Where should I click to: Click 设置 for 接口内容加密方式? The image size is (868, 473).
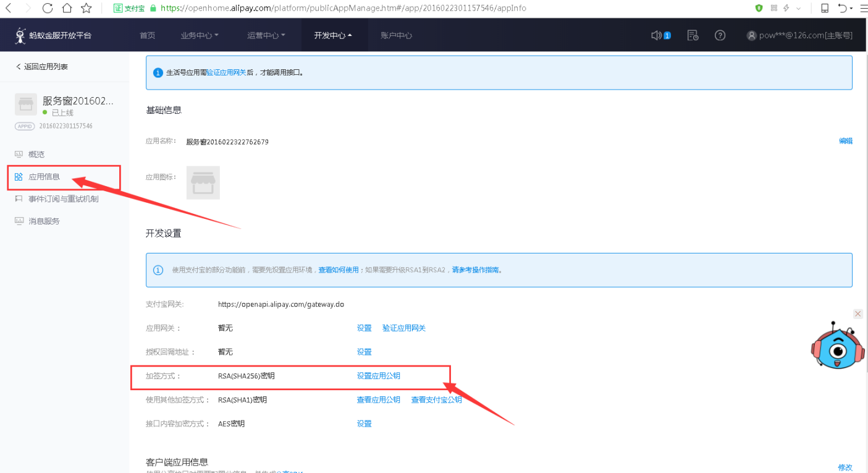[x=364, y=424]
